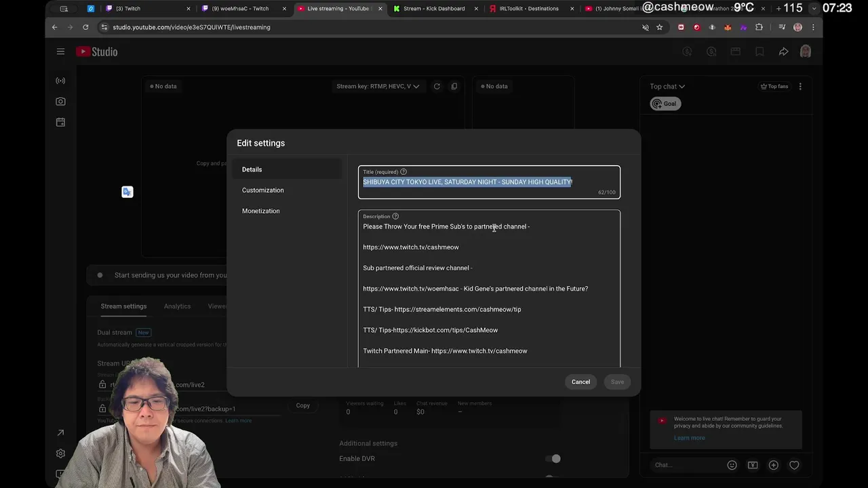This screenshot has height=488, width=868.
Task: Reload the page with browser refresh button
Action: pyautogui.click(x=85, y=27)
